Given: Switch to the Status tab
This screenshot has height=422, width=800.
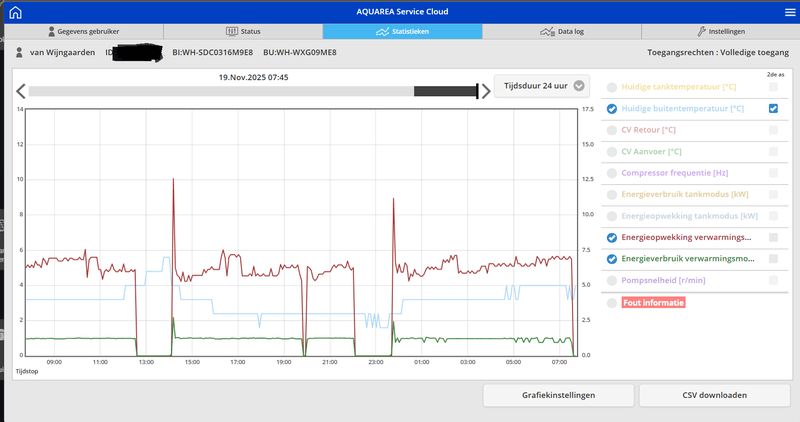Looking at the screenshot, I should tap(243, 32).
